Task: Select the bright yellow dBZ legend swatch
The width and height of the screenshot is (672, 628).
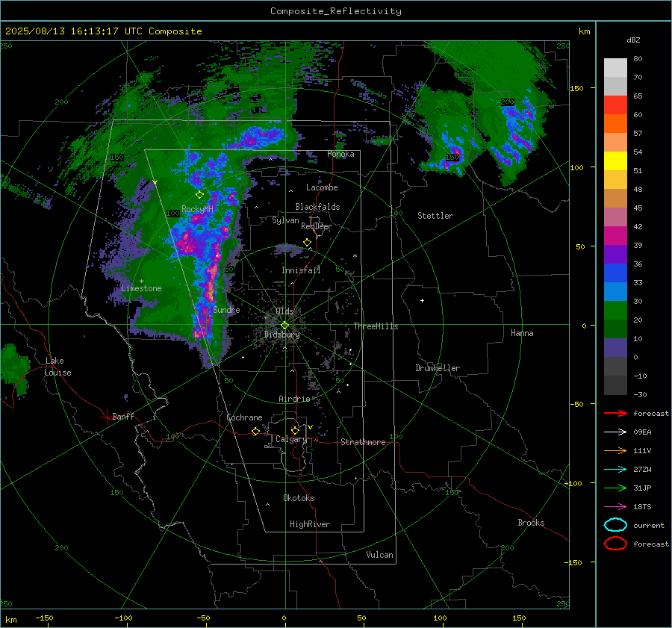Action: pos(615,161)
